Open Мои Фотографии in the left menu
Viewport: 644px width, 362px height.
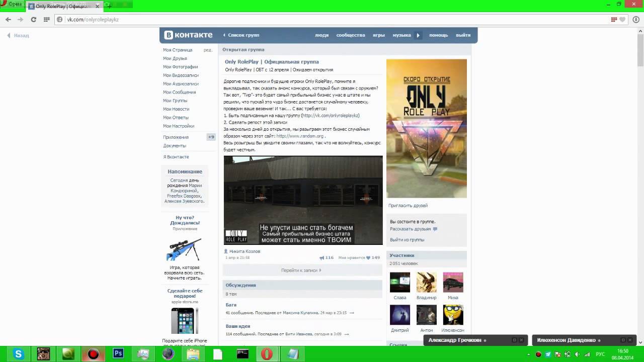tap(180, 67)
